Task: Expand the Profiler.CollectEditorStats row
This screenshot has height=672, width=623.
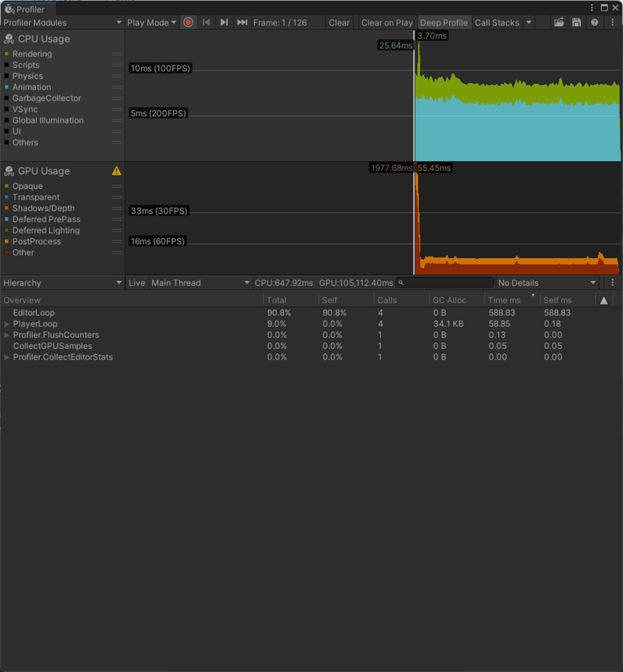Action: pyautogui.click(x=7, y=357)
